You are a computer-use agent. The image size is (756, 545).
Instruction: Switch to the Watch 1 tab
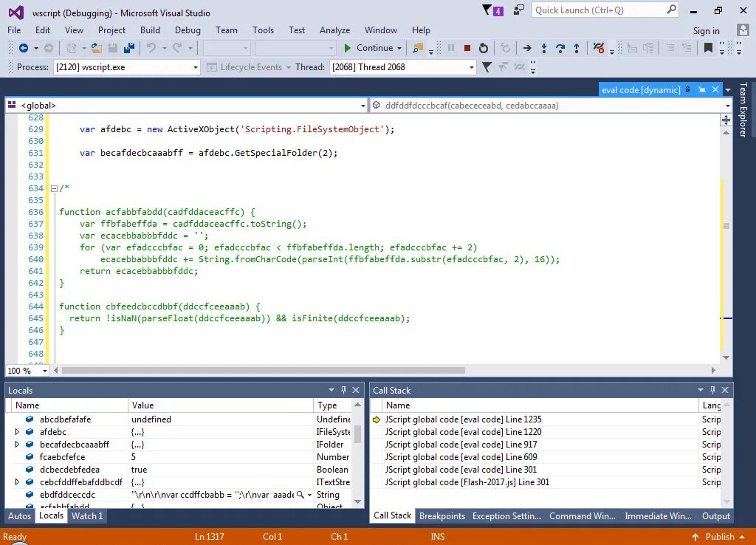point(87,515)
